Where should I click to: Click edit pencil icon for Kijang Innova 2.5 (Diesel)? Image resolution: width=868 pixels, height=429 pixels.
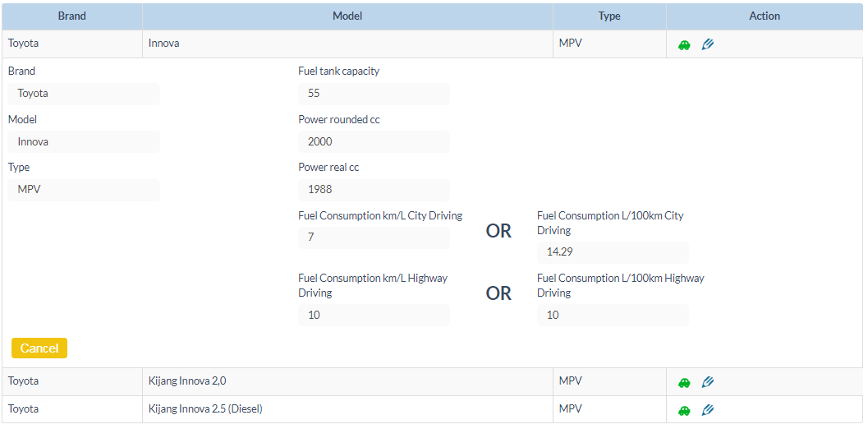708,410
